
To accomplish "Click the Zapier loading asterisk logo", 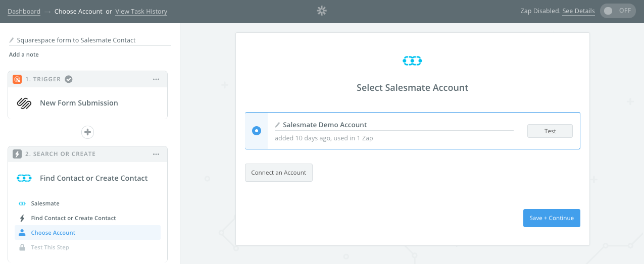I will (x=322, y=11).
